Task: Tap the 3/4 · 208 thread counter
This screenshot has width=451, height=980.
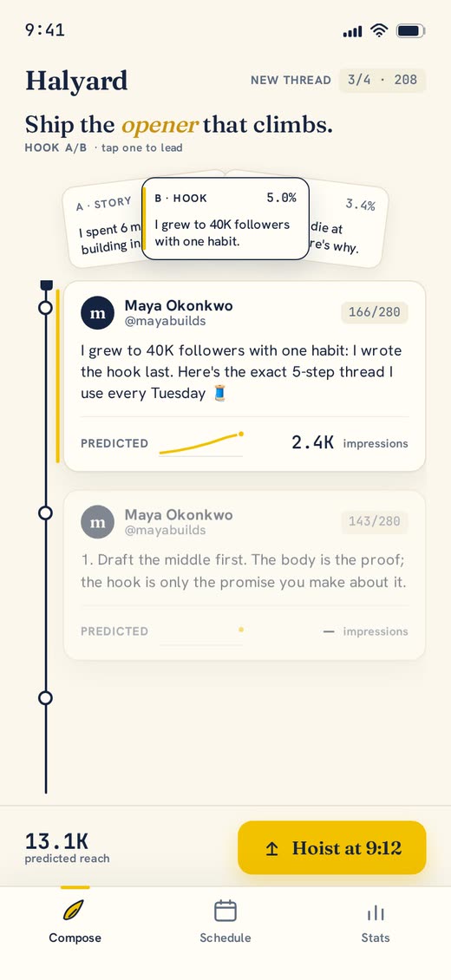Action: 382,80
